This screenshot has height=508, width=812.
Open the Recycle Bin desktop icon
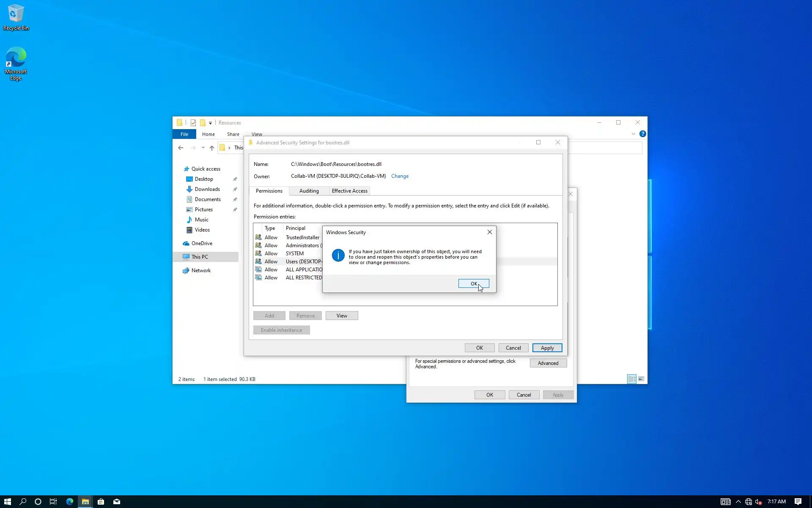pyautogui.click(x=16, y=17)
